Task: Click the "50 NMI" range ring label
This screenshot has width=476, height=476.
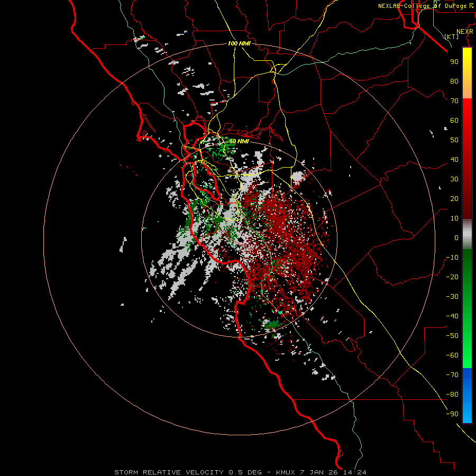Action: 239,141
